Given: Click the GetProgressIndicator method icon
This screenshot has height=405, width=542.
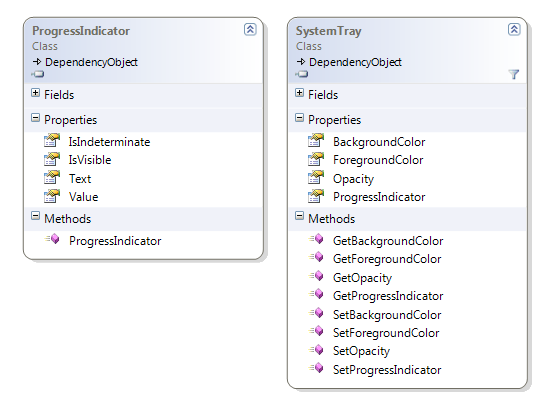Looking at the screenshot, I should coord(316,294).
